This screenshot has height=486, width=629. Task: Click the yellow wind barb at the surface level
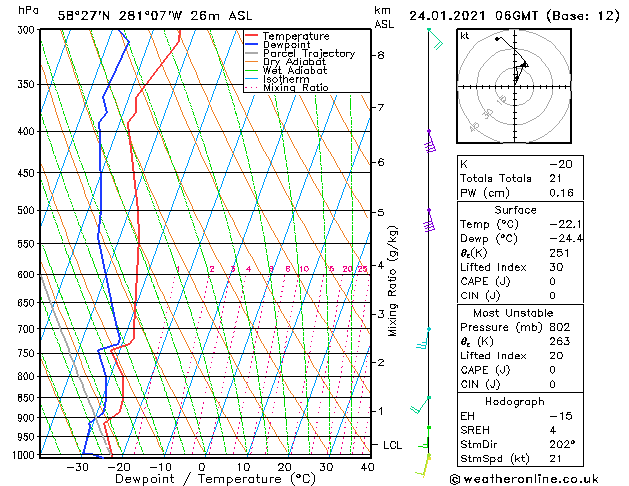[x=423, y=466]
